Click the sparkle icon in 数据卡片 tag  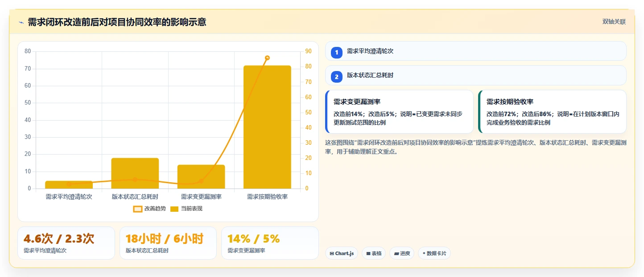(424, 253)
